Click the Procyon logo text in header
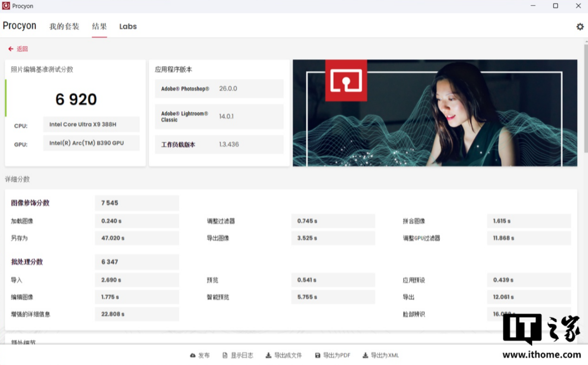 [19, 26]
